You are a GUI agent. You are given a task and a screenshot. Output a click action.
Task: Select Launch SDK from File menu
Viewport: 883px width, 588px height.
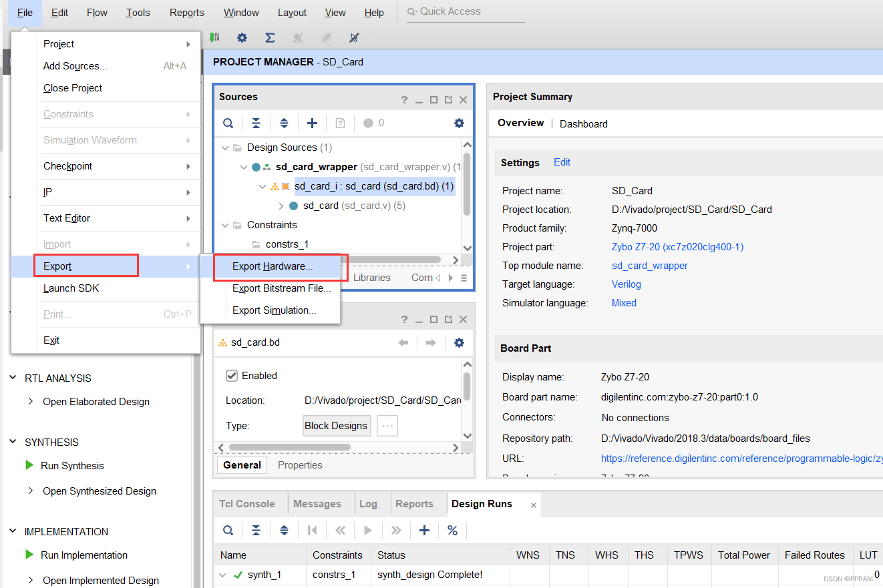(106, 288)
